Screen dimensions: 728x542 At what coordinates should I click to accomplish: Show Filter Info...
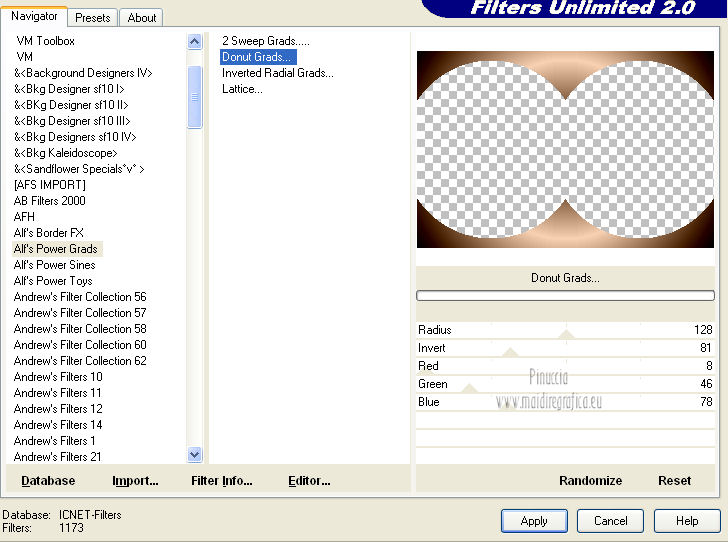pyautogui.click(x=222, y=481)
